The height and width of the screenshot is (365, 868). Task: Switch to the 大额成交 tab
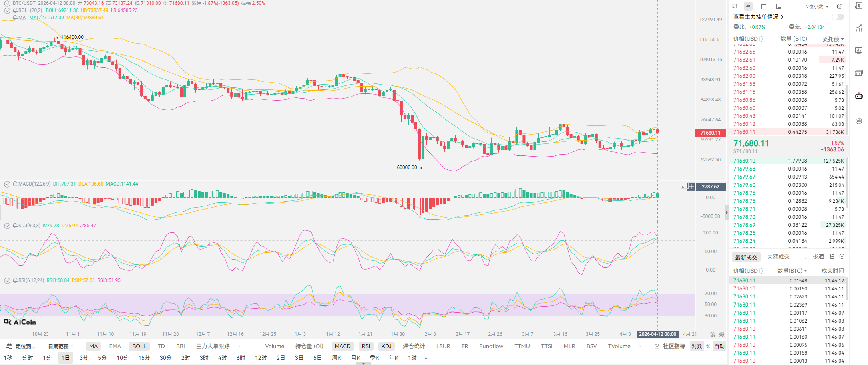tap(778, 257)
